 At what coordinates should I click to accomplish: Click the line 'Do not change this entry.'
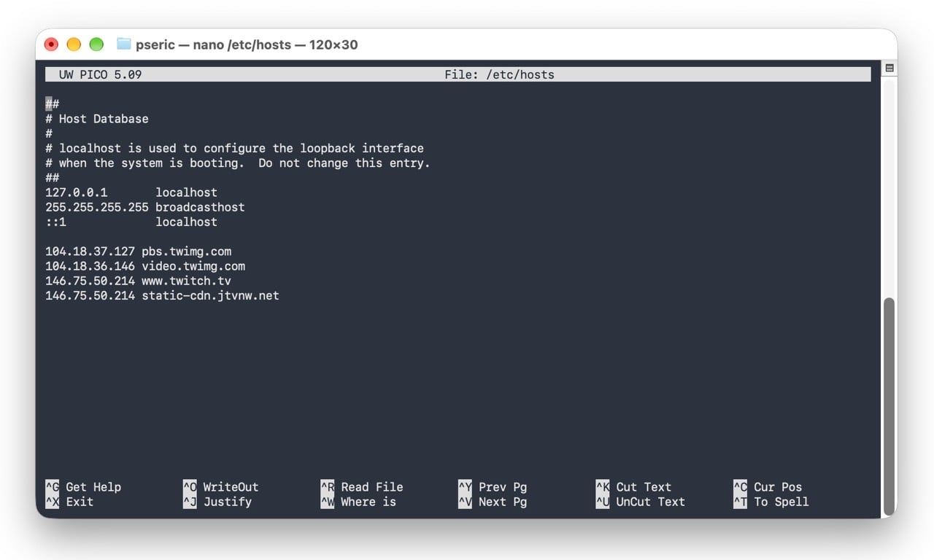coord(344,163)
